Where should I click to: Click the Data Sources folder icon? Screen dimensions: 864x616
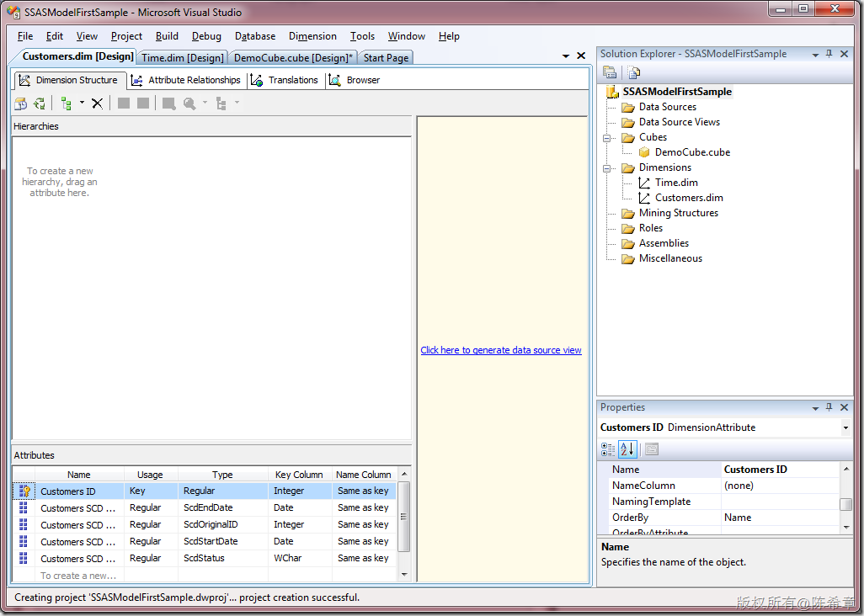click(628, 108)
